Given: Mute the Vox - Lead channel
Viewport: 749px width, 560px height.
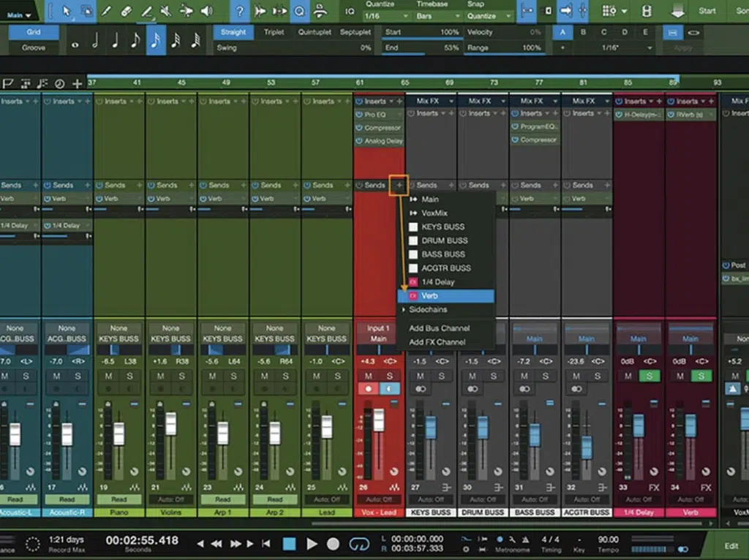Looking at the screenshot, I should pyautogui.click(x=369, y=377).
